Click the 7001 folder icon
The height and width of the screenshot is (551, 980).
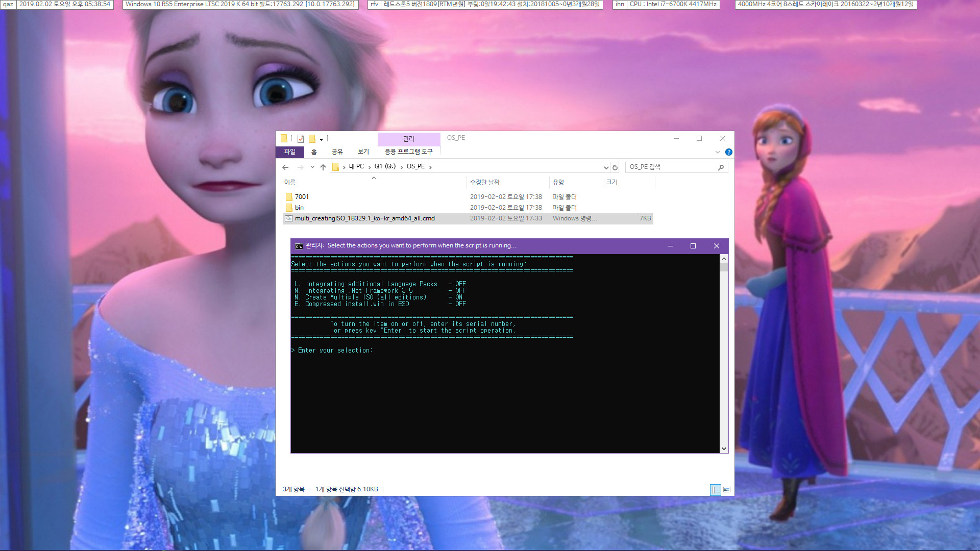(x=289, y=197)
